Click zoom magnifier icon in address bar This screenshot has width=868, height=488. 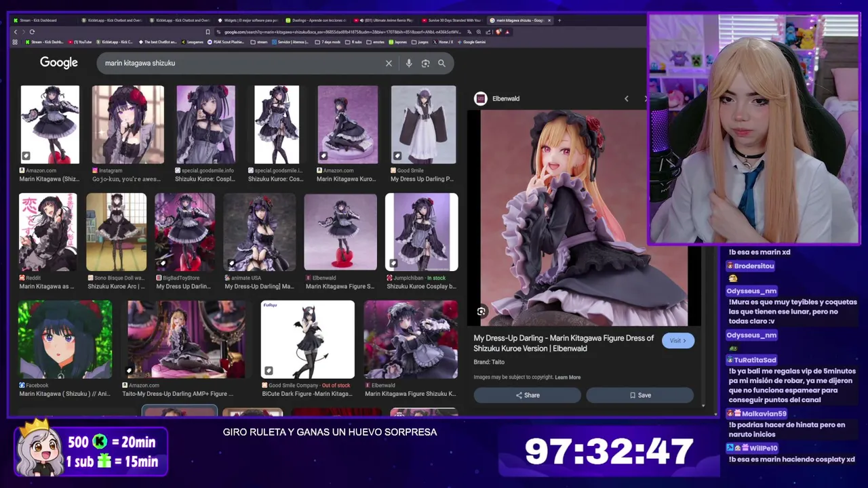[x=479, y=32]
